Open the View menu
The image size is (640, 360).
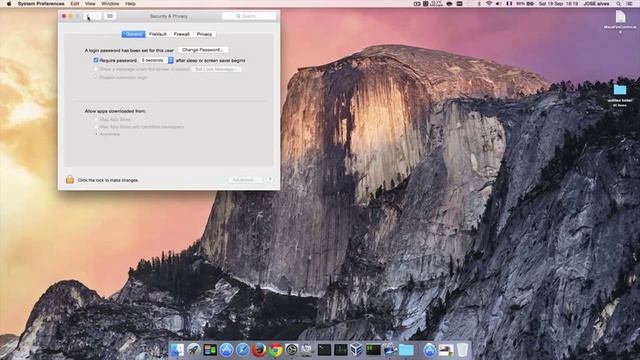[x=90, y=4]
